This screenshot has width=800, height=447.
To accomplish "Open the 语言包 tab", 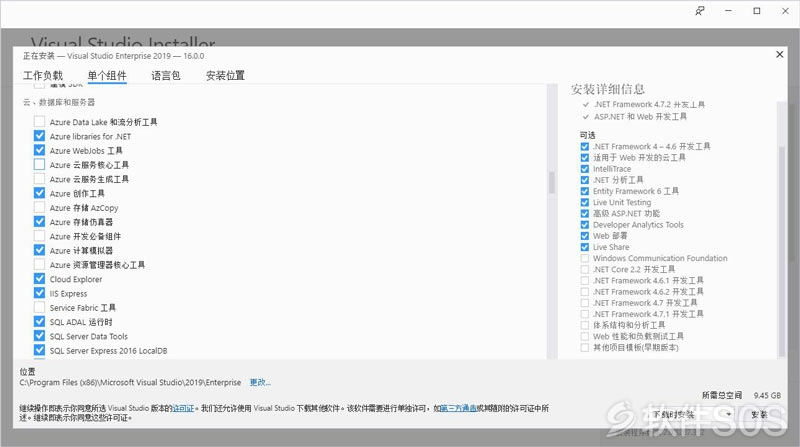I will point(166,76).
